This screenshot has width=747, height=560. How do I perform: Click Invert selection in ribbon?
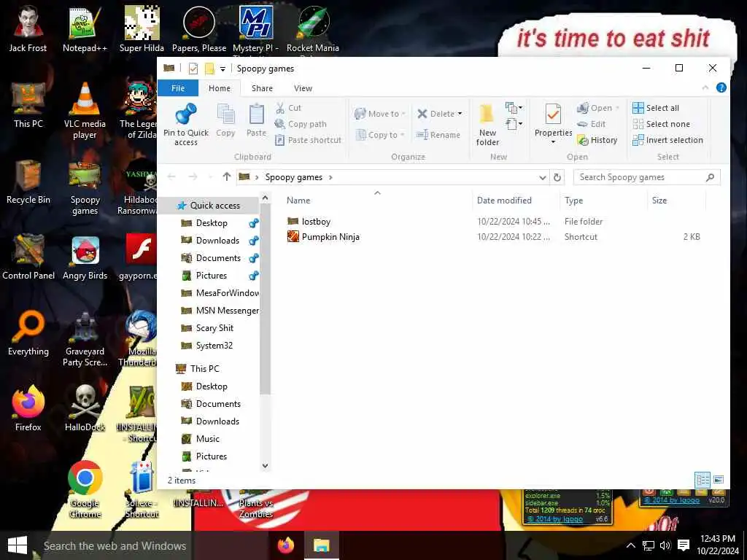tap(668, 140)
